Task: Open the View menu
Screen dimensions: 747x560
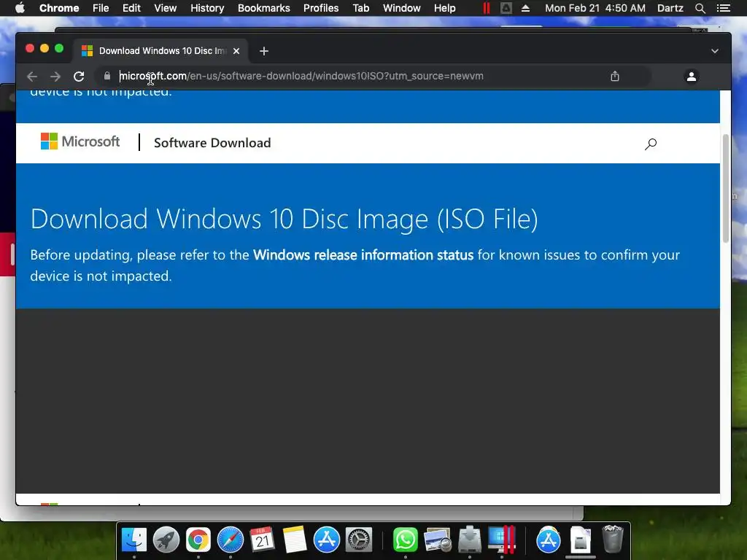Action: pos(166,8)
